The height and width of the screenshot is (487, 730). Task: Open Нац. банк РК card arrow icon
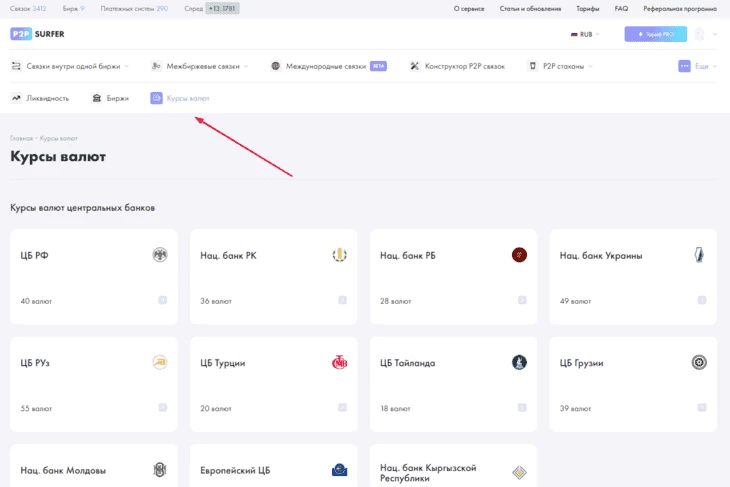[342, 300]
